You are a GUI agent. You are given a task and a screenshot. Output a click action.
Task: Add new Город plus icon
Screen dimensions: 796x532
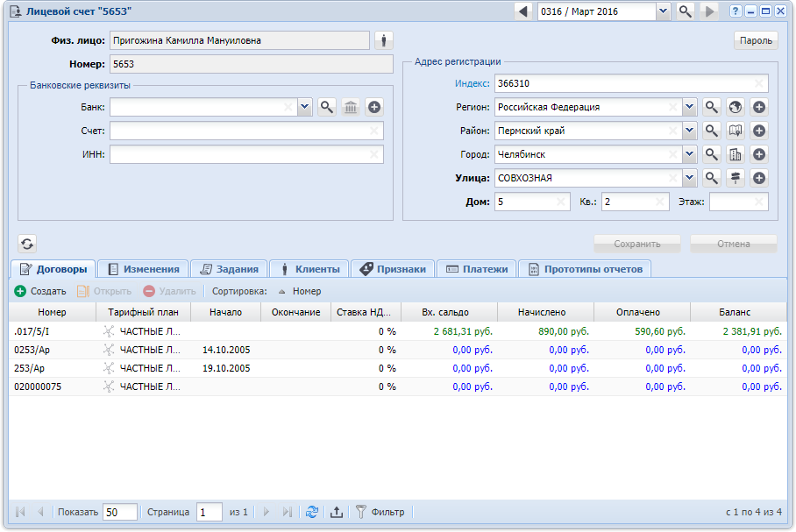pos(759,154)
